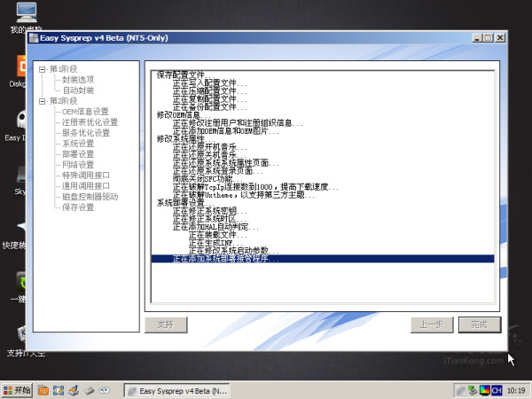
Task: Select 部署设置 in the tree
Action: point(78,154)
